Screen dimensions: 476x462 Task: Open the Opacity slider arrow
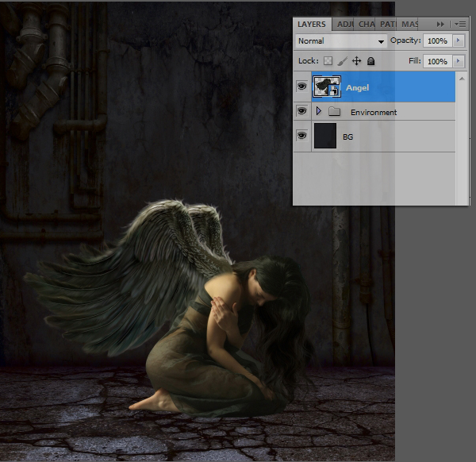click(458, 40)
